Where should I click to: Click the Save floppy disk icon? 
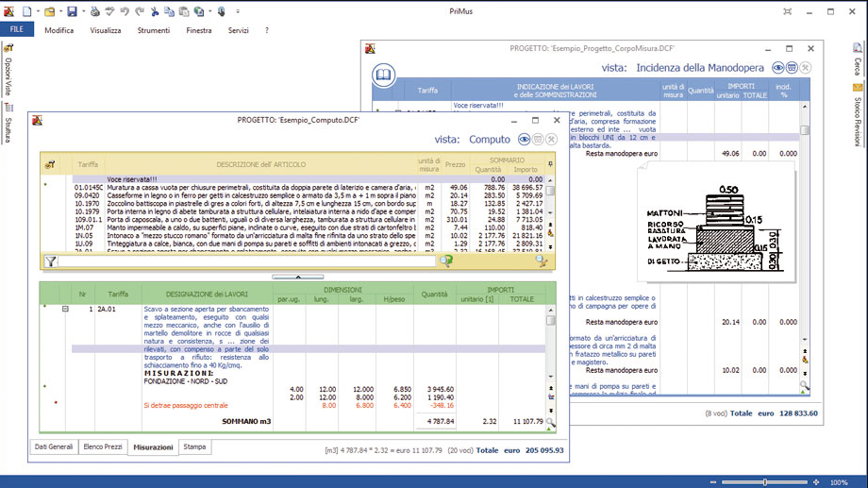tap(72, 11)
